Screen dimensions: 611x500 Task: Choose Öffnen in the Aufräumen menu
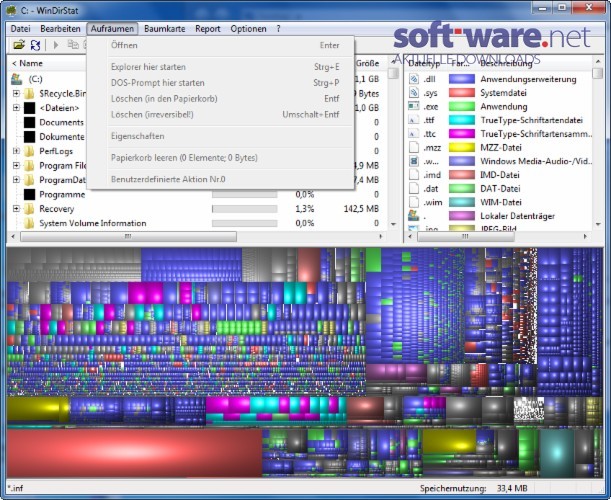pos(221,45)
